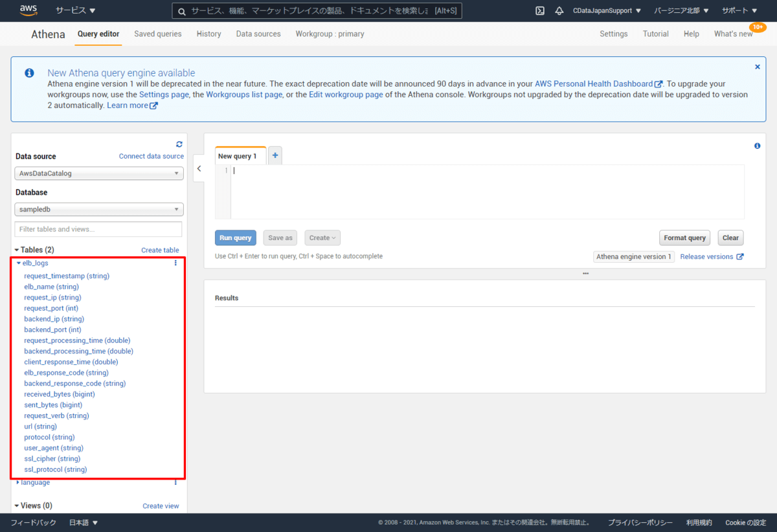777x532 pixels.
Task: Open the Edit workgroup page link
Action: tap(346, 94)
